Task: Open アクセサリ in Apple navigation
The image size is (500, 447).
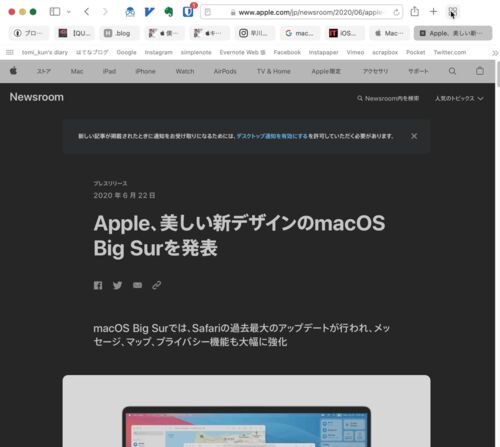Action: pyautogui.click(x=375, y=71)
